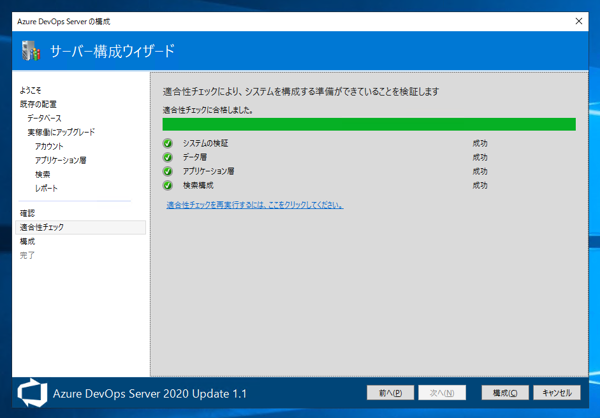Click システムの検証 check row label
600x418 pixels.
(x=205, y=144)
